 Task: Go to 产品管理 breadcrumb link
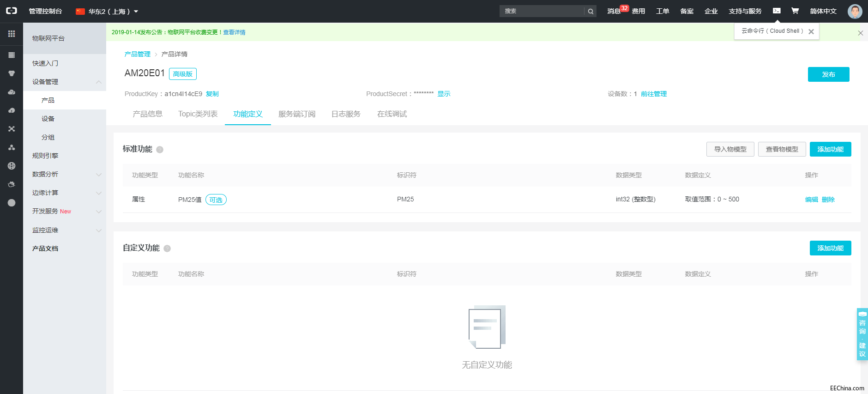pos(137,54)
